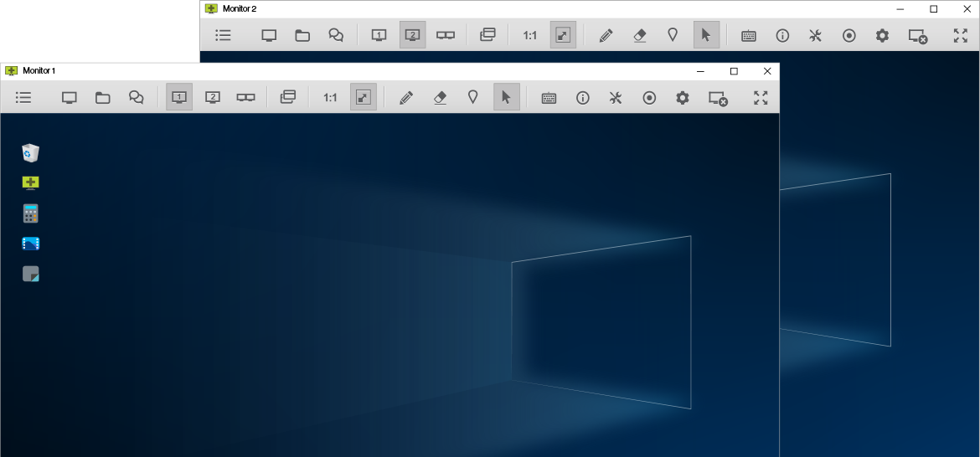
Task: Select the cursor pointer tool in Monitor 1
Action: pyautogui.click(x=506, y=97)
